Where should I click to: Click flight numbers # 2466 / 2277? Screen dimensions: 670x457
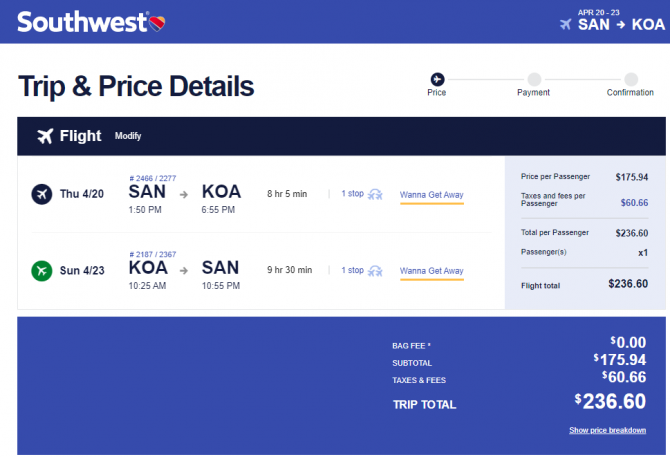[x=153, y=178]
